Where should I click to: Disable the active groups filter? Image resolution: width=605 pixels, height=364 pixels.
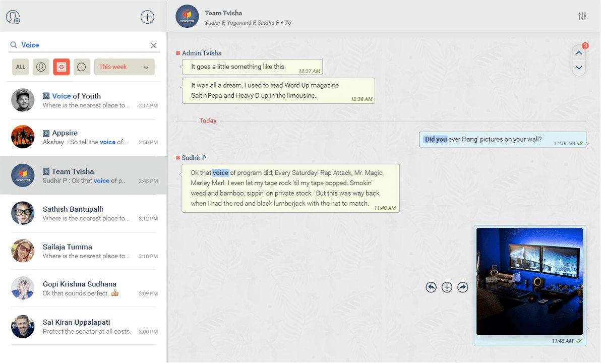(x=62, y=67)
